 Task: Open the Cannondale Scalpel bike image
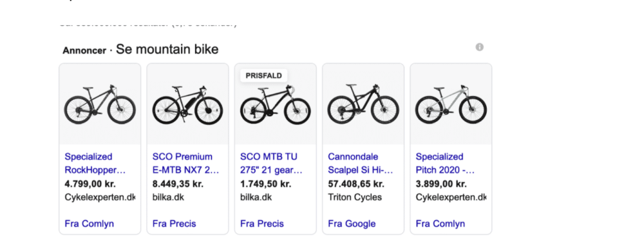point(363,104)
